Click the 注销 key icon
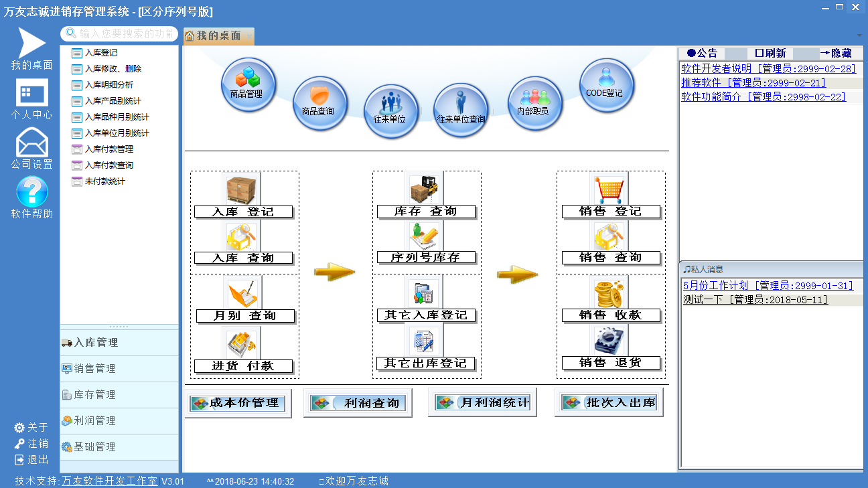 [x=19, y=444]
